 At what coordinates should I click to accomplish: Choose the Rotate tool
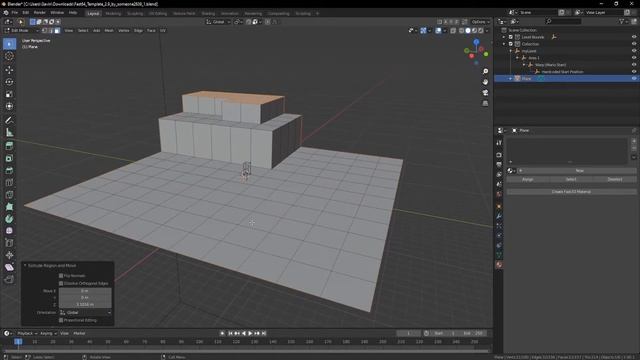[9, 82]
